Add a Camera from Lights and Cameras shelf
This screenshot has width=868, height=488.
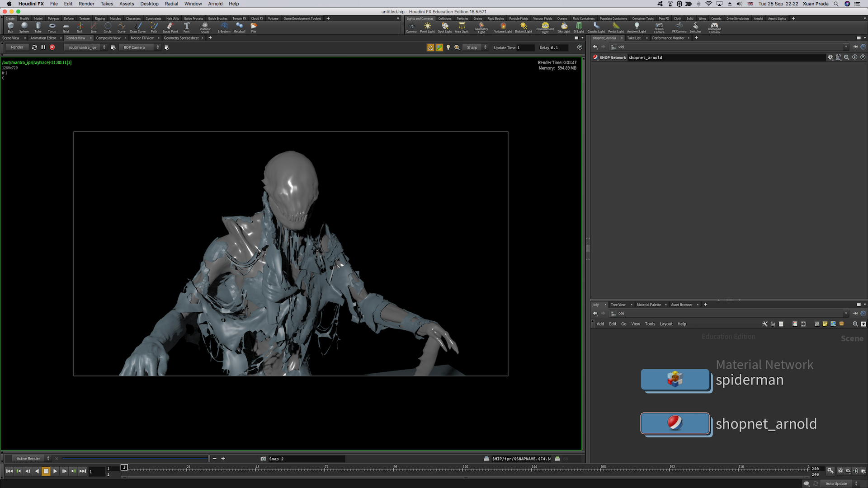point(411,28)
